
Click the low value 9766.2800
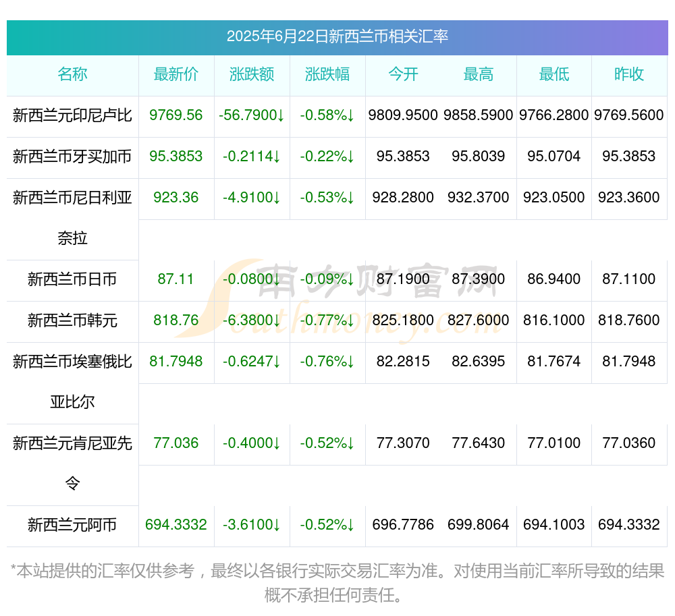tap(554, 115)
